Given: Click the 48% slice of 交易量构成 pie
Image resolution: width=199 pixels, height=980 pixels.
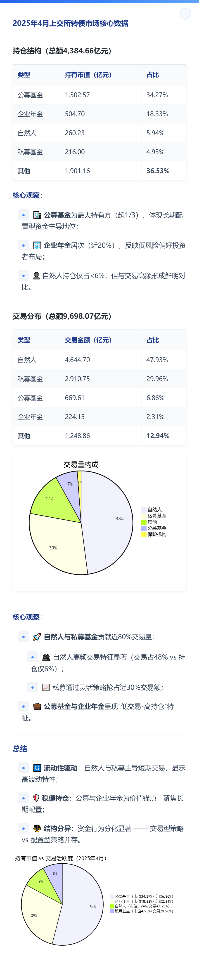Looking at the screenshot, I should 110,521.
